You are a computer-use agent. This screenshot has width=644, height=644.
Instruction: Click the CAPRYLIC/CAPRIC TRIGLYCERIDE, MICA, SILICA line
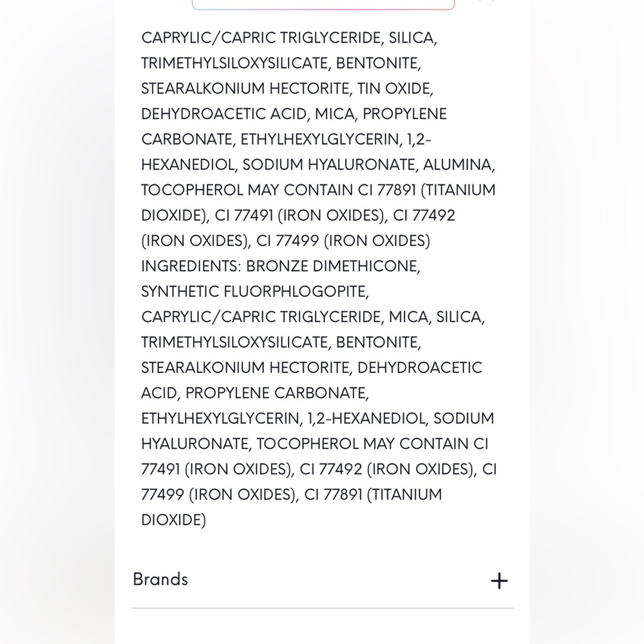[x=313, y=317]
